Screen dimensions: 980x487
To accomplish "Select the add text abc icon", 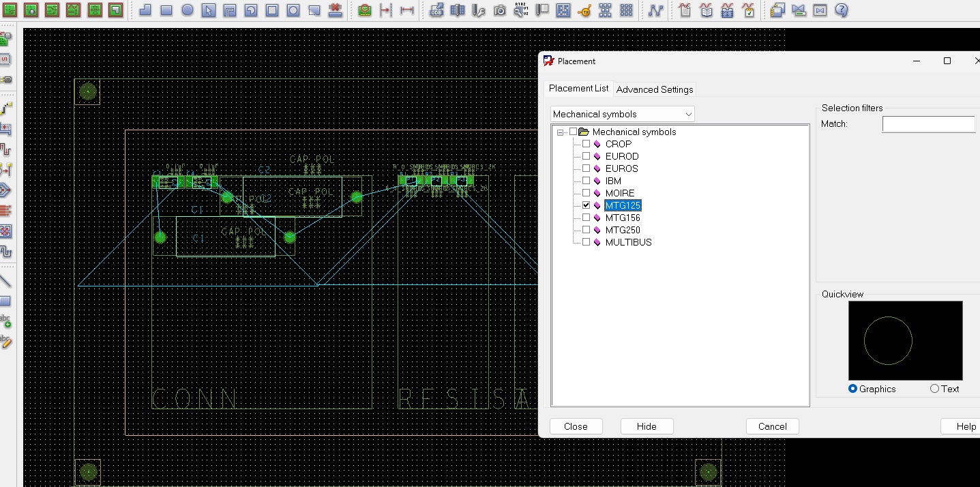I will [x=5, y=321].
